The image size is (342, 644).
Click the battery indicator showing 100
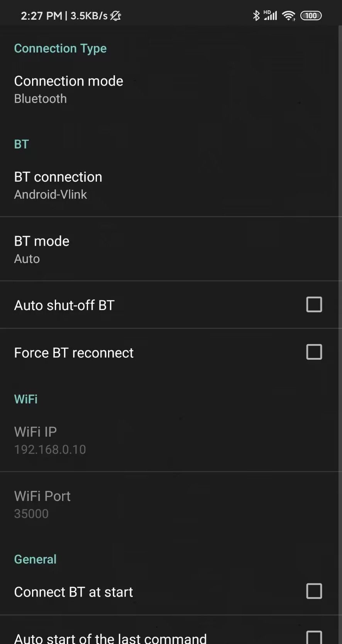pyautogui.click(x=311, y=15)
